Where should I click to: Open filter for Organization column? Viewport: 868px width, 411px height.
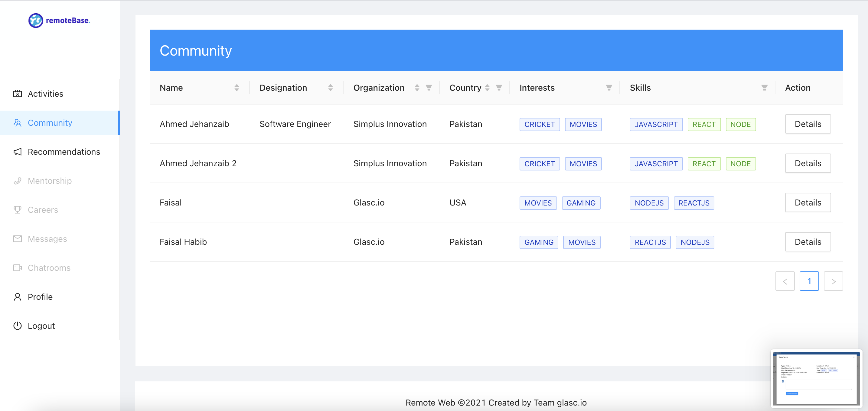pos(429,88)
